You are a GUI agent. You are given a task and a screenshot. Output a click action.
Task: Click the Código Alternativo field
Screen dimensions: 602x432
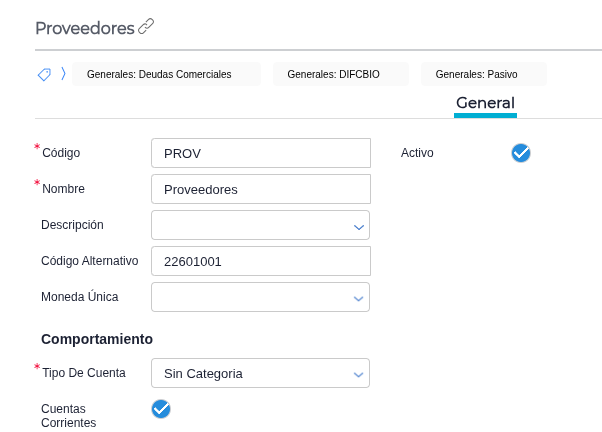click(260, 261)
